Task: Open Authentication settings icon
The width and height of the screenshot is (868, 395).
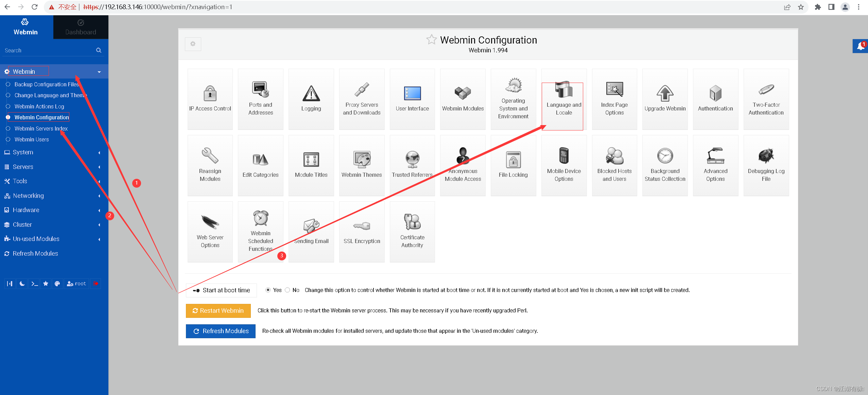Action: [x=715, y=99]
